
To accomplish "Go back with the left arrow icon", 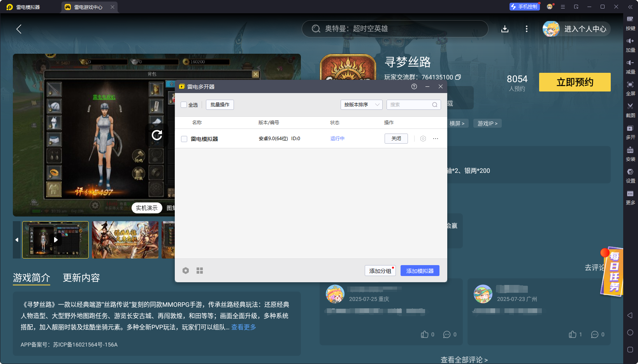I will [x=19, y=29].
